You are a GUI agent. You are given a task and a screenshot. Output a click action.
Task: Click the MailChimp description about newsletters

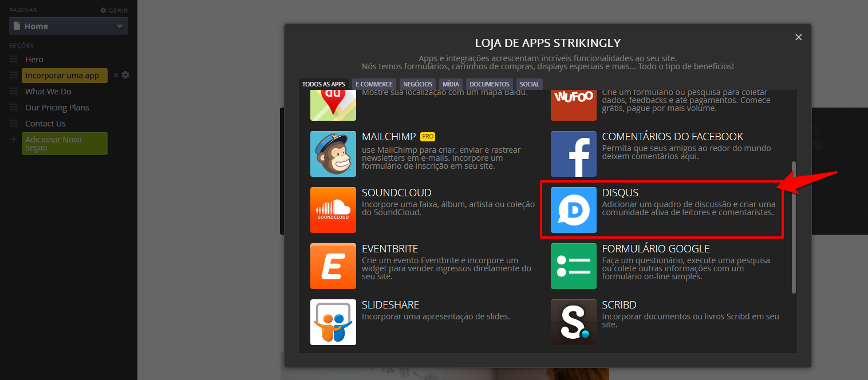pos(441,159)
